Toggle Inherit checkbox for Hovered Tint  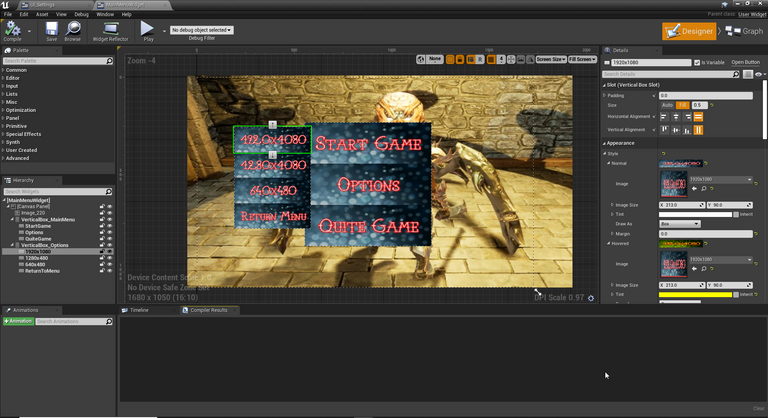click(736, 295)
